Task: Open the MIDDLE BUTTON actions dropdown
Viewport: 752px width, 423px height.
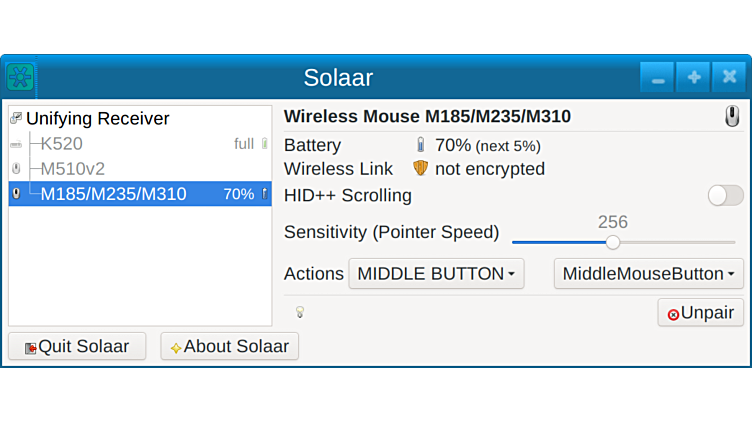Action: tap(436, 274)
